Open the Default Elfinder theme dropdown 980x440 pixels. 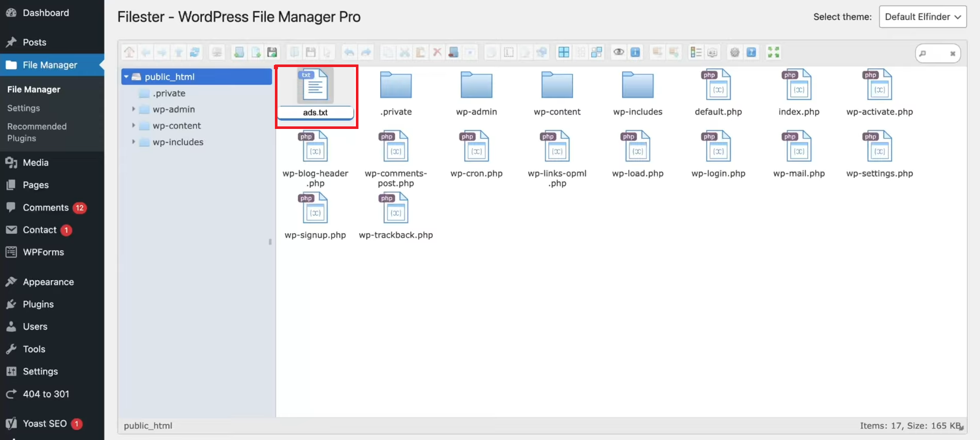pyautogui.click(x=923, y=17)
